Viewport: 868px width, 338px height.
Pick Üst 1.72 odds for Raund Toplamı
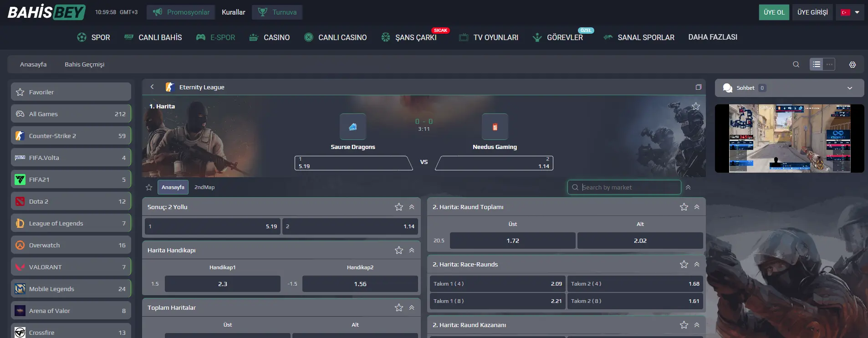513,241
